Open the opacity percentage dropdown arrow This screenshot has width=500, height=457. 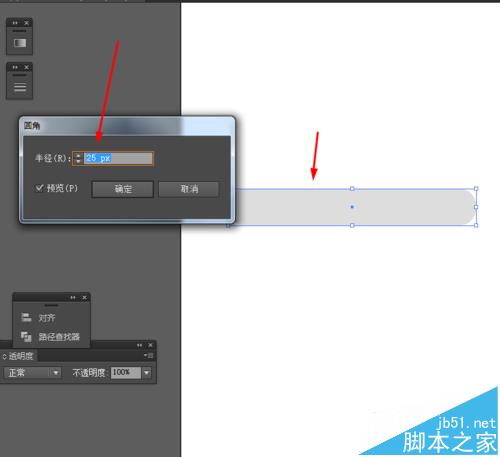click(147, 373)
